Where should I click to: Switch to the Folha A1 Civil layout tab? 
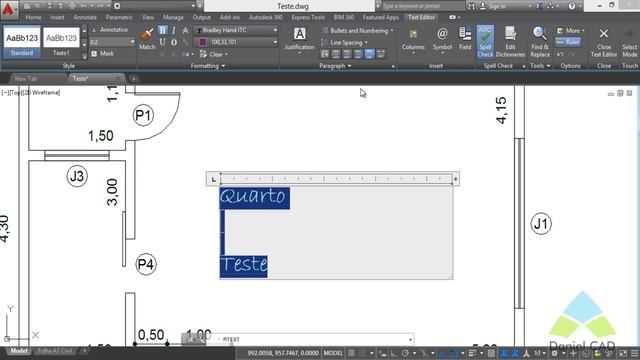tap(55, 351)
